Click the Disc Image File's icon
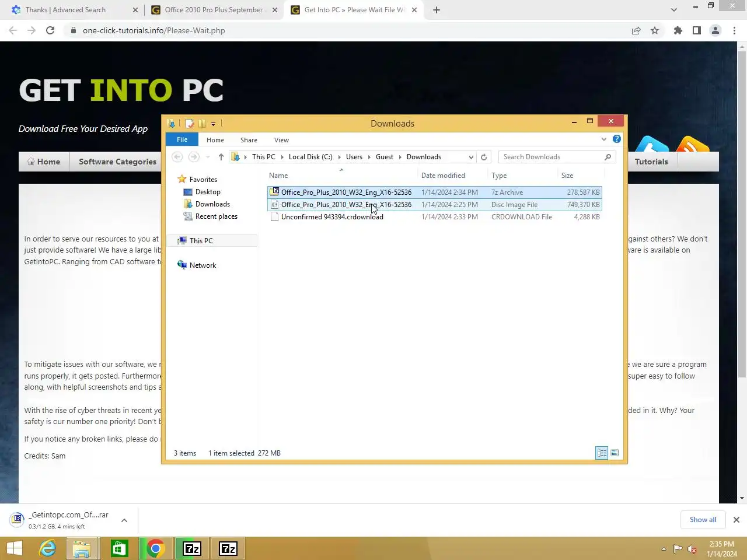Image resolution: width=747 pixels, height=560 pixels. [x=274, y=204]
